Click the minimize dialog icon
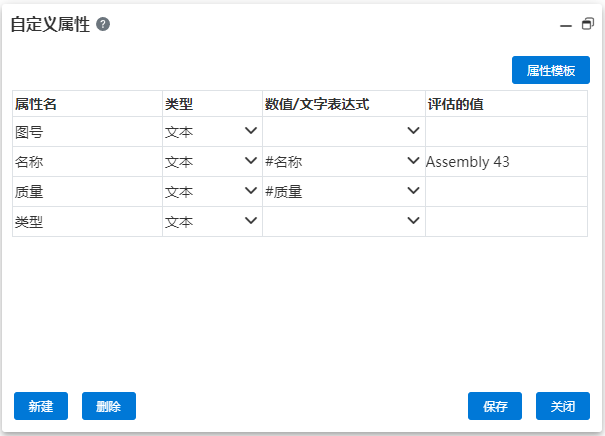 click(x=566, y=26)
